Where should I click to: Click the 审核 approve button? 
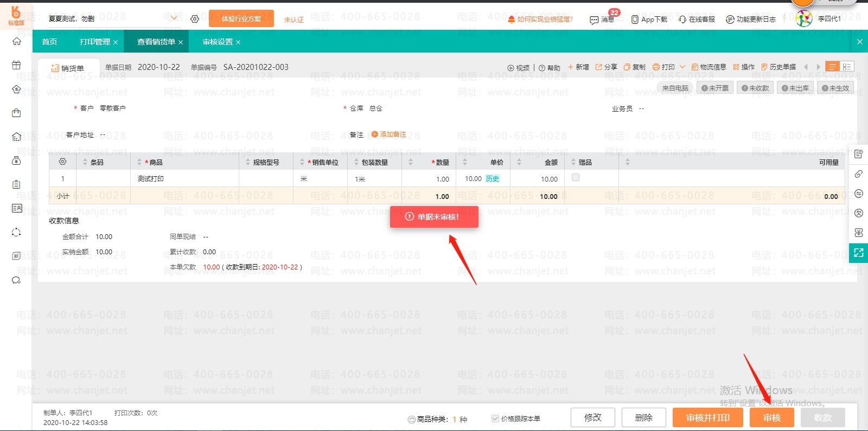pyautogui.click(x=771, y=417)
